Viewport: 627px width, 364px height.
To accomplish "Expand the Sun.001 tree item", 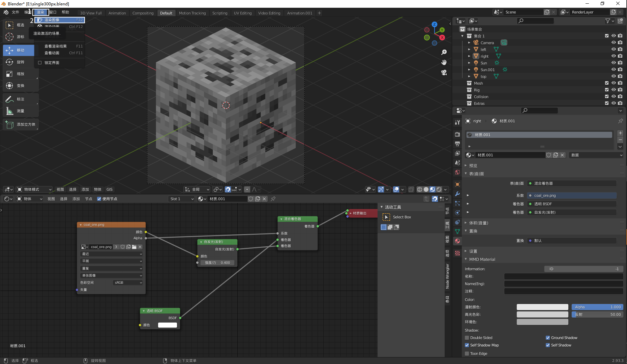I will click(x=469, y=70).
